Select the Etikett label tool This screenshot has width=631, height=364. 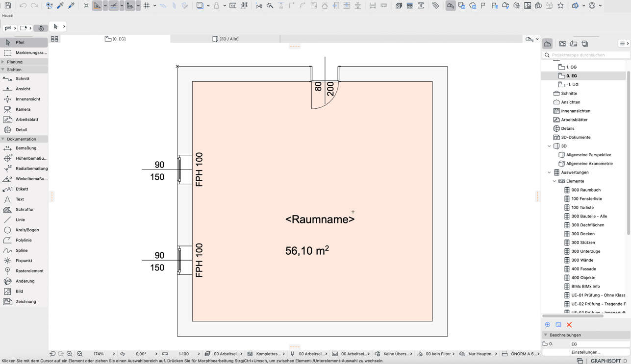tap(24, 189)
